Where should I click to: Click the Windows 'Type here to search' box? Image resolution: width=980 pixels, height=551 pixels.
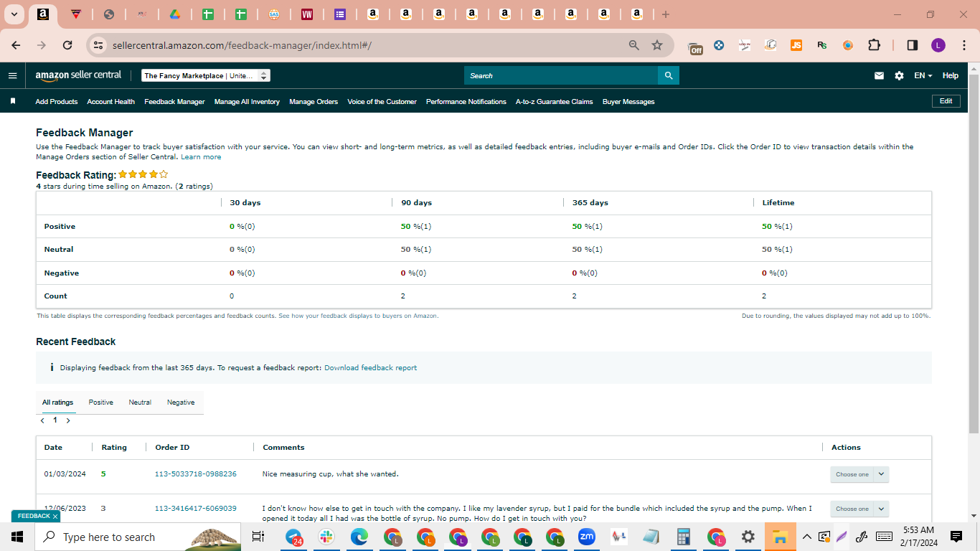pos(138,537)
